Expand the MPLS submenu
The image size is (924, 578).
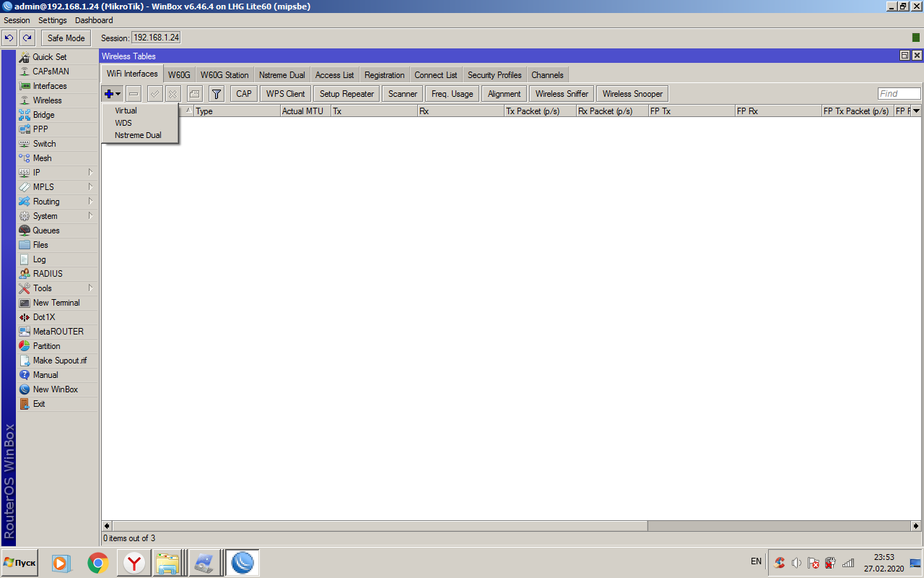pos(57,187)
